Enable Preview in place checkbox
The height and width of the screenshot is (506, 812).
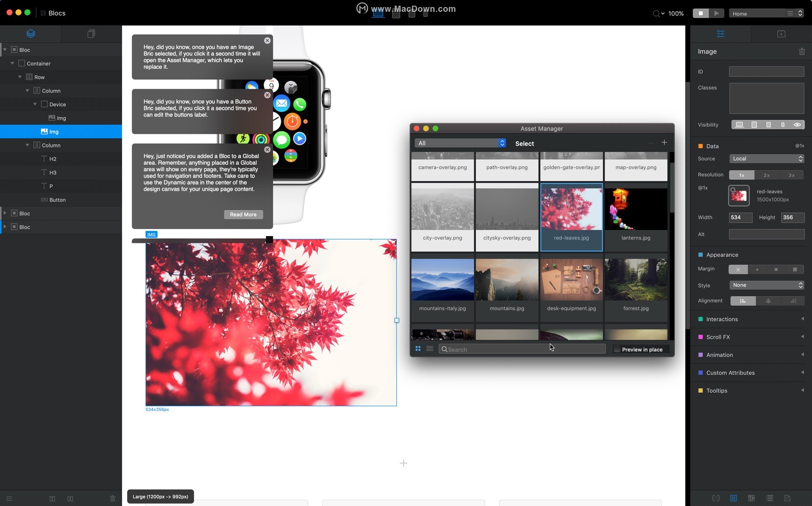click(617, 349)
